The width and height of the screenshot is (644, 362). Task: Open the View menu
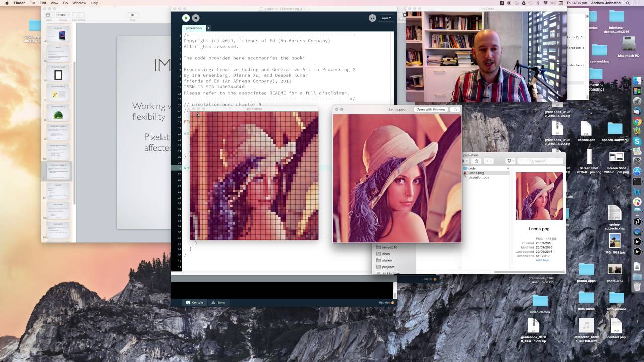point(55,3)
